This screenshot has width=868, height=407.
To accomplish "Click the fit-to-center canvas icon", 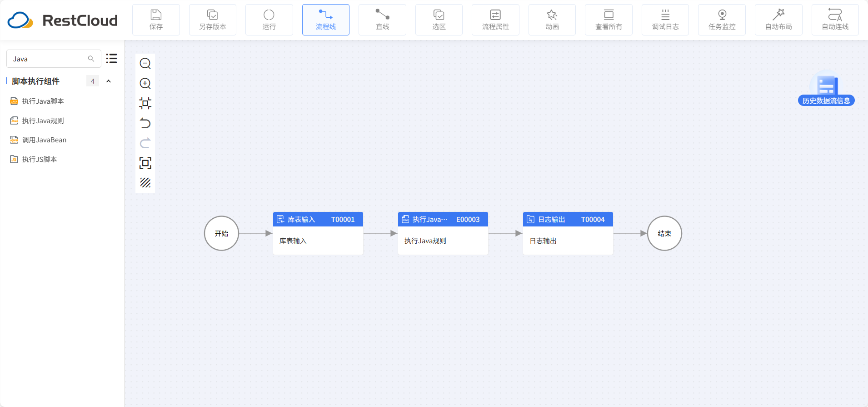I will (145, 103).
